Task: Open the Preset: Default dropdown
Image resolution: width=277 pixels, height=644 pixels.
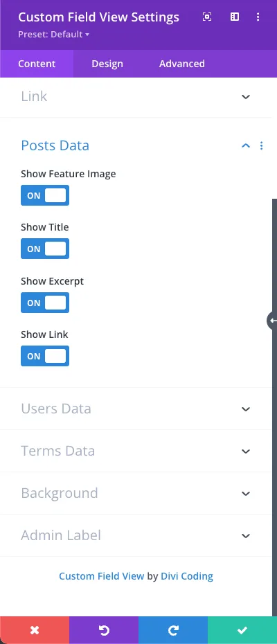Action: point(53,35)
